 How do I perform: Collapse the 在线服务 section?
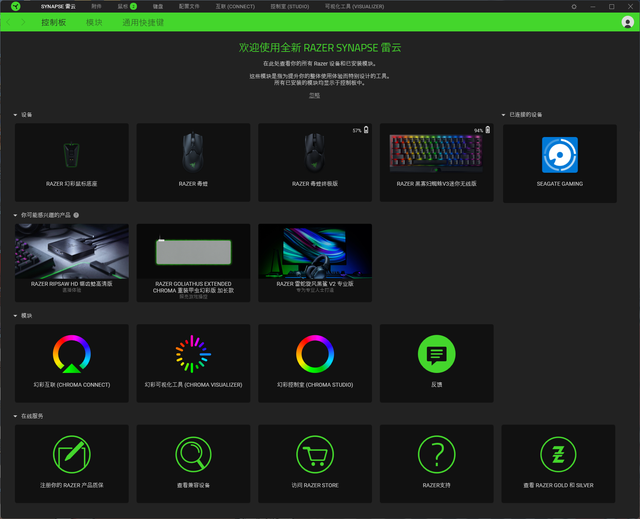point(15,416)
